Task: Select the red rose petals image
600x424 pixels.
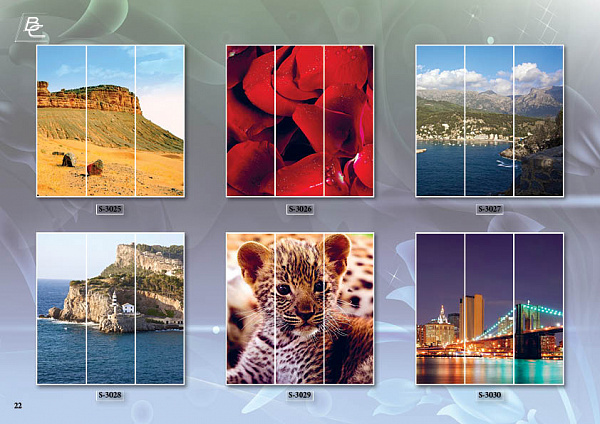Action: (300, 121)
